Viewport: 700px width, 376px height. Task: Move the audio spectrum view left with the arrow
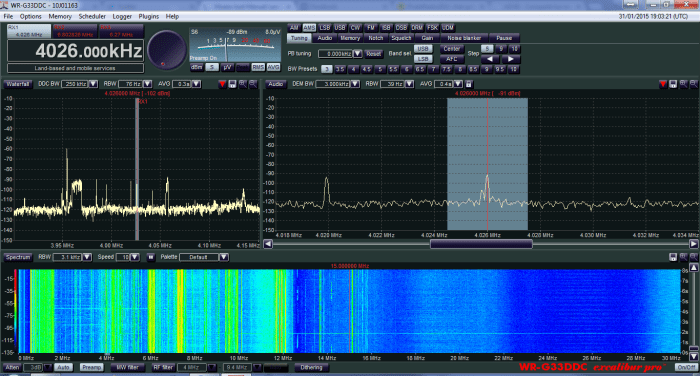[268, 244]
